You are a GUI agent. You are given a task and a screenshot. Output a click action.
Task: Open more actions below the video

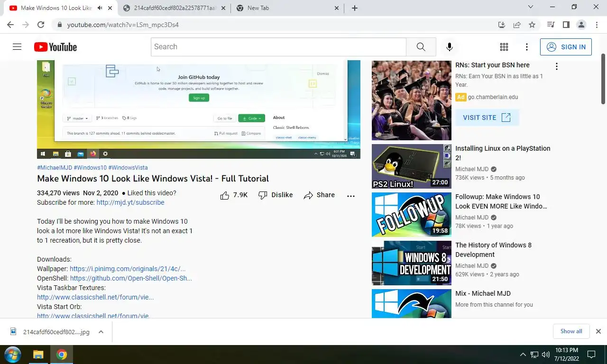coord(351,196)
